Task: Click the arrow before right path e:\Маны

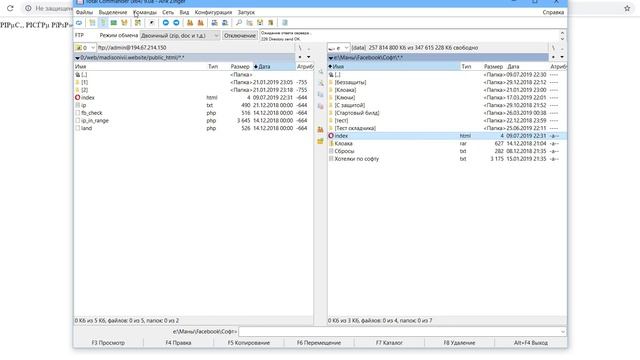Action: pyautogui.click(x=331, y=58)
